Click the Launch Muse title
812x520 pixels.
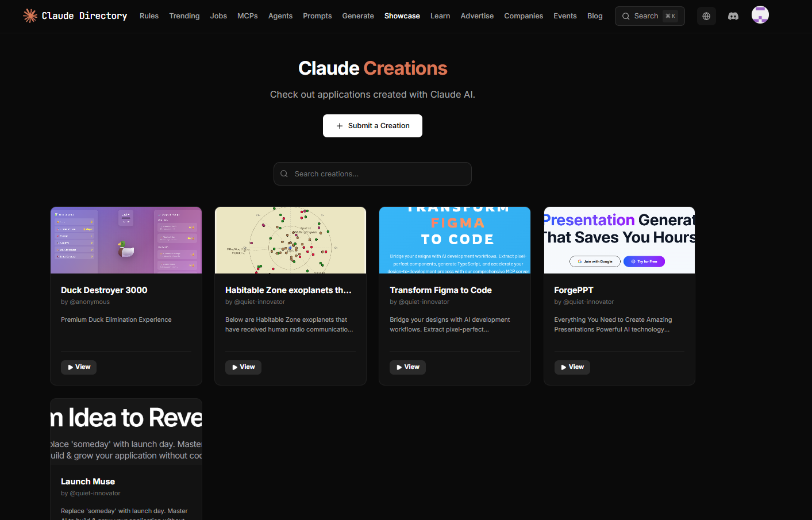[x=88, y=482]
